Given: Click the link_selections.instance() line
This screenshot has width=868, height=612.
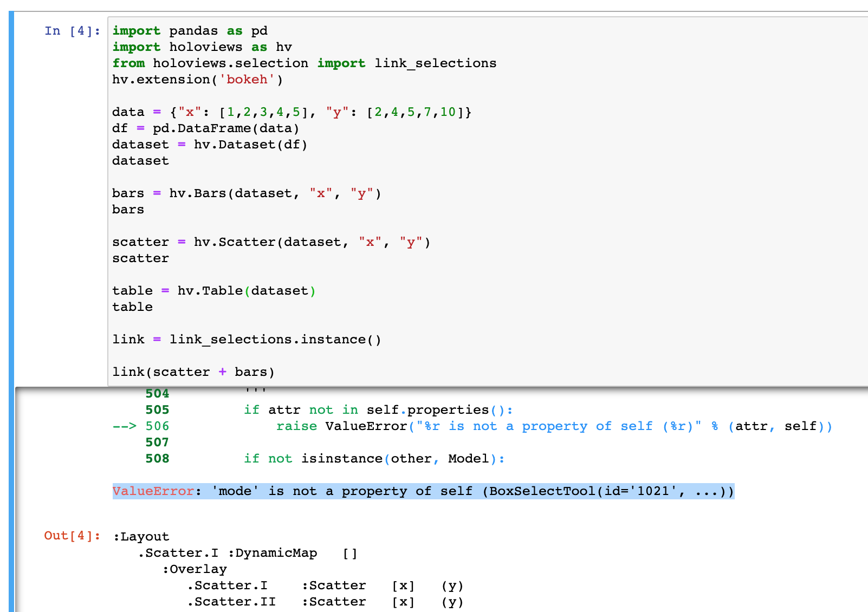Looking at the screenshot, I should pos(247,340).
